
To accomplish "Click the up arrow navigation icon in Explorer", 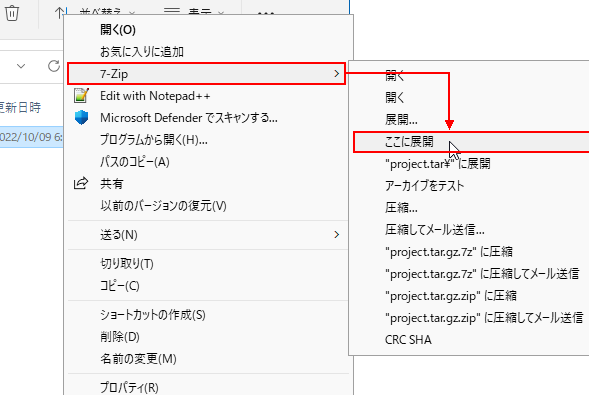I will 59,13.
